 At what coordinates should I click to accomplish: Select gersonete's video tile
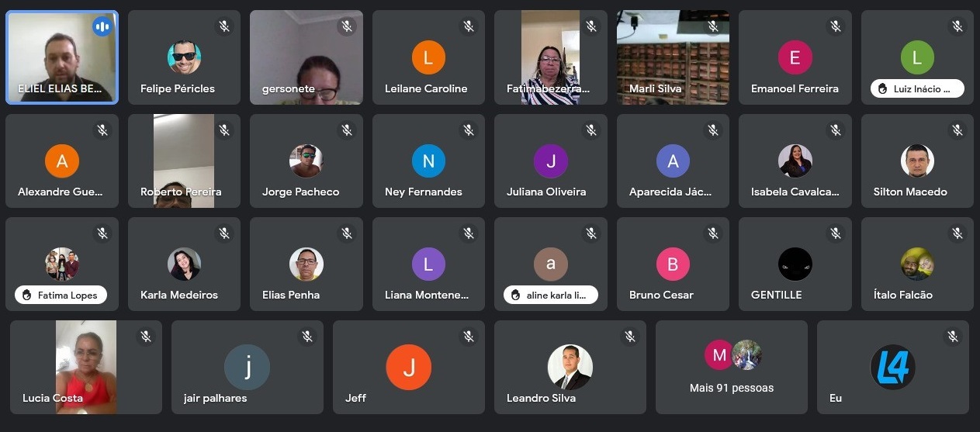[x=306, y=57]
